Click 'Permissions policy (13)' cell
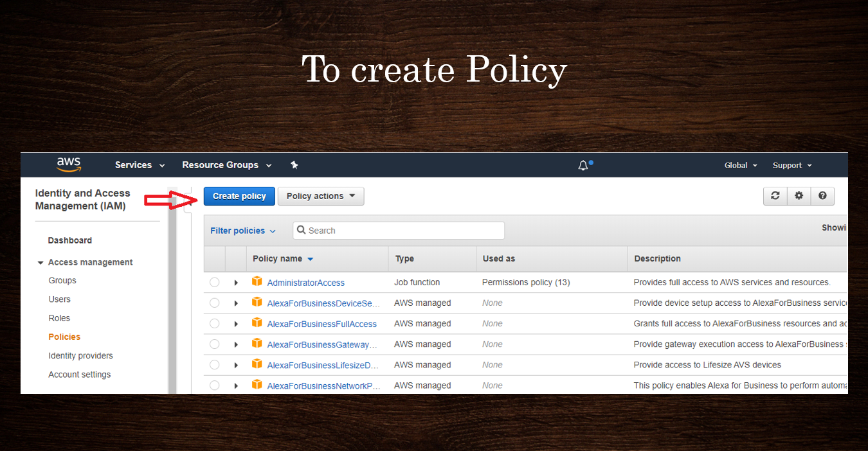Viewport: 868px width, 451px height. pyautogui.click(x=526, y=282)
